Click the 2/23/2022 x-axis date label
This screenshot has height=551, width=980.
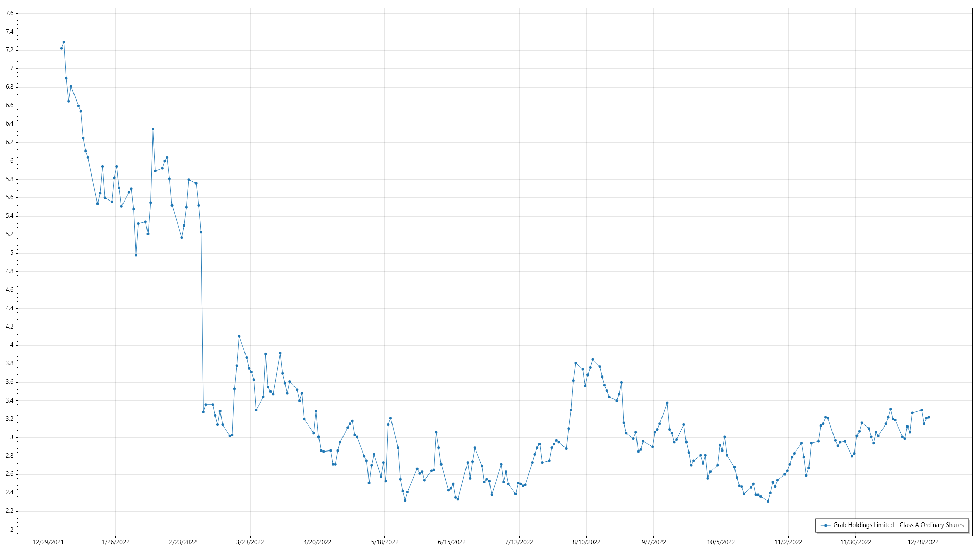(x=183, y=542)
